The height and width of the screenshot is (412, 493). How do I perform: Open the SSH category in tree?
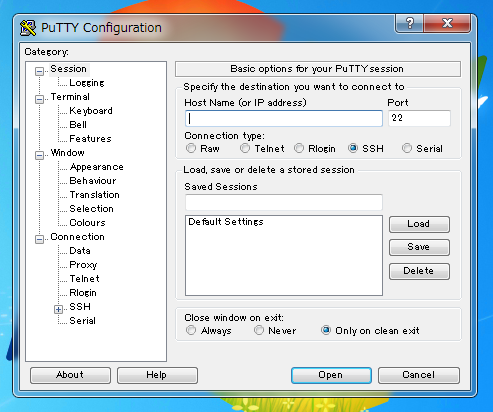[x=80, y=307]
